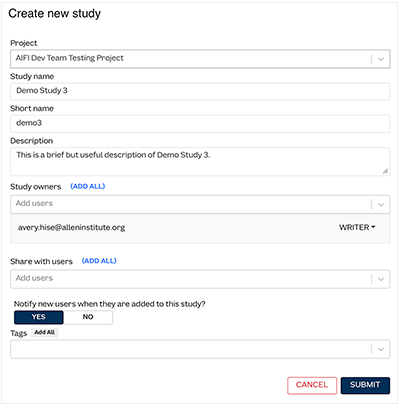Select NO for notifying new users
Screen dimensions: 400x405
(88, 317)
